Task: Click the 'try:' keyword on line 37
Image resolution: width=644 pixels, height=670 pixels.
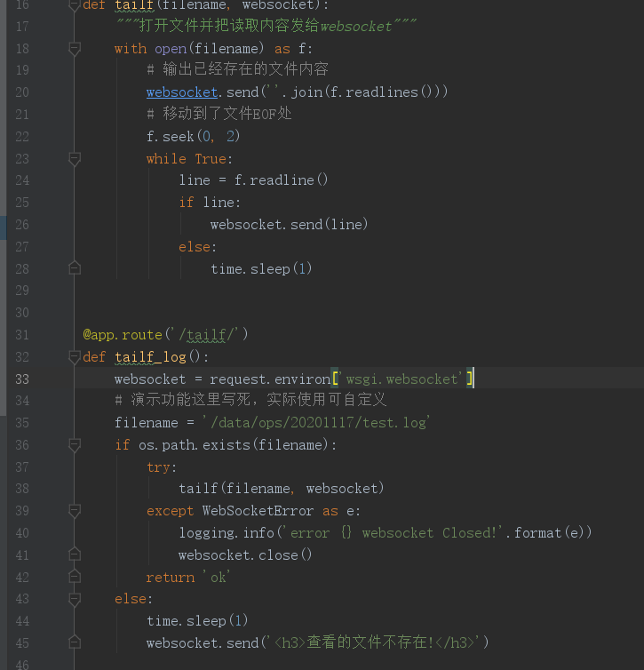Action: click(162, 467)
